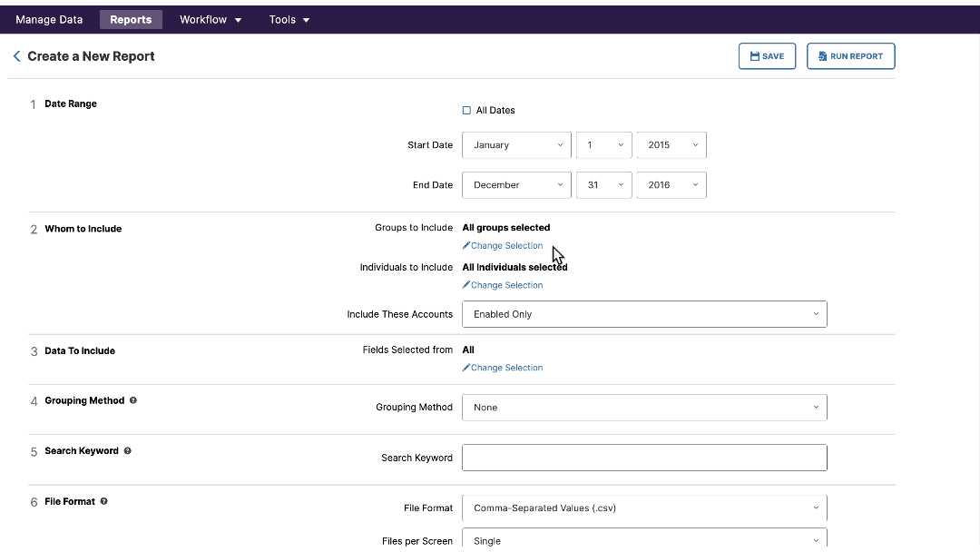Click the help icon next to File Format

pos(103,501)
